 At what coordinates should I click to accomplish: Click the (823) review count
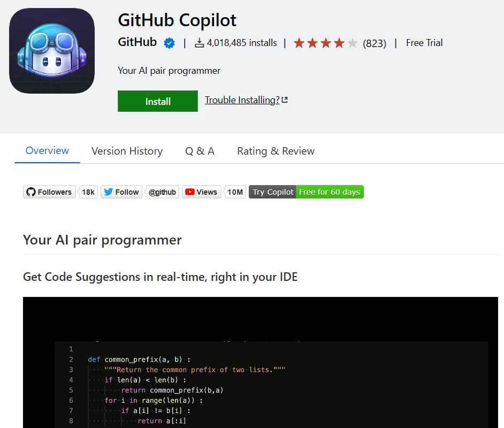click(375, 43)
